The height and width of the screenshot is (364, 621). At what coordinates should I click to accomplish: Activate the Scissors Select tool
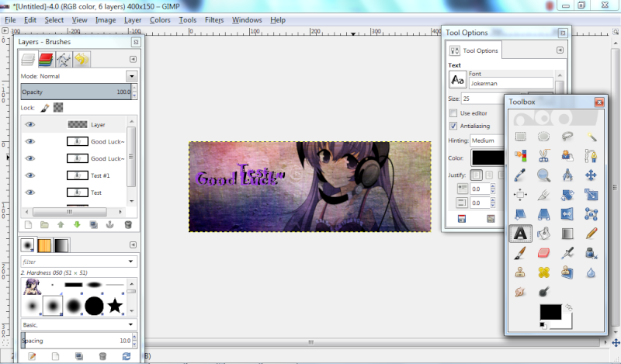[x=544, y=156]
